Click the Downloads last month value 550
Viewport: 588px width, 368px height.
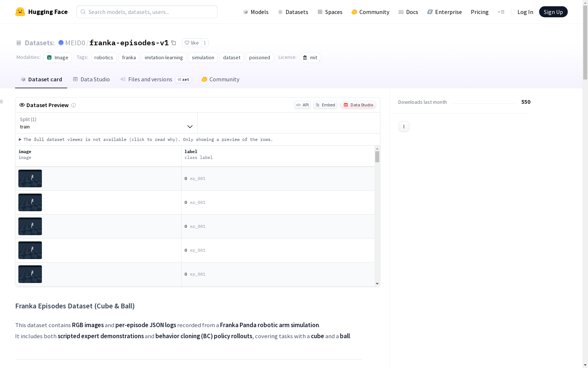click(x=526, y=102)
